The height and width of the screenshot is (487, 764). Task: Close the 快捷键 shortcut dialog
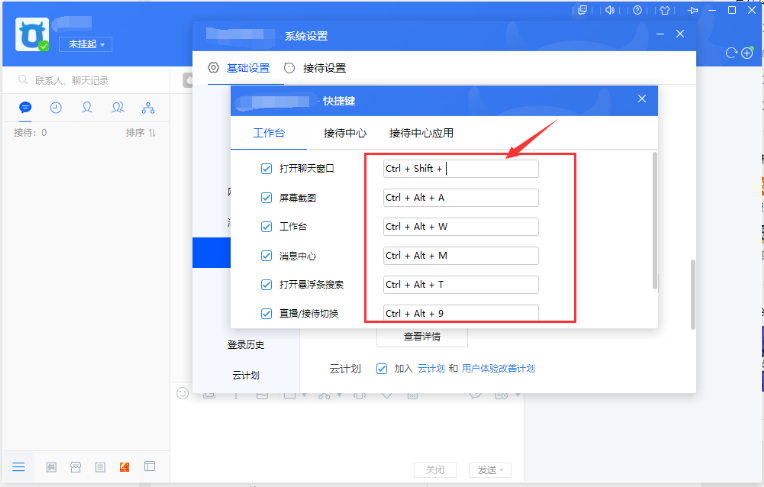(x=642, y=99)
